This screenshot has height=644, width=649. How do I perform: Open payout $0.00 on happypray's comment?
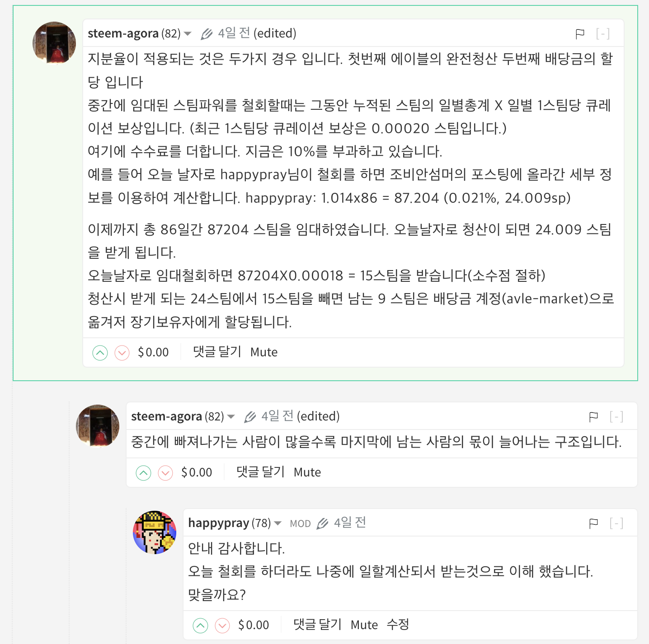pos(254,625)
